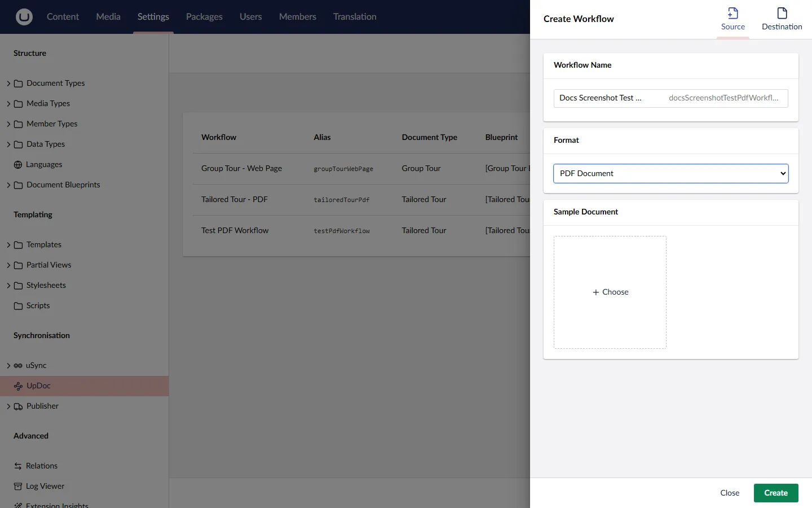The height and width of the screenshot is (508, 812).
Task: Open the Group Tour - Web Page workflow
Action: tap(241, 168)
